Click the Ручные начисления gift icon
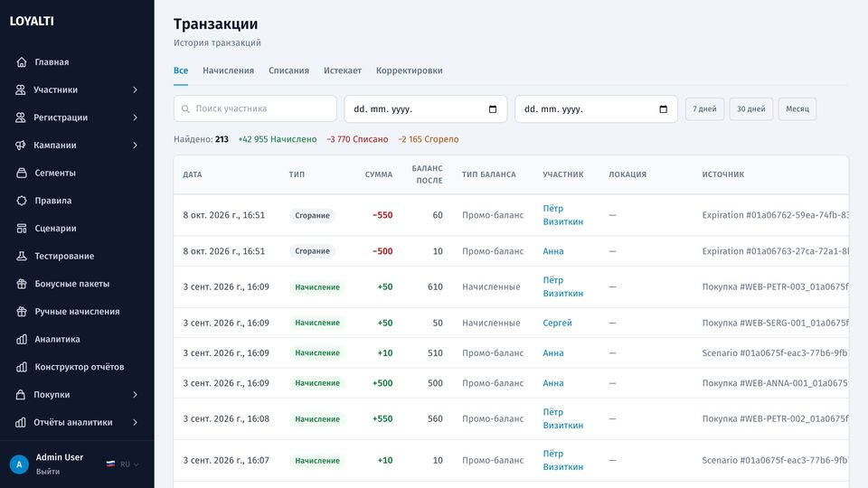The width and height of the screenshot is (868, 488). pyautogui.click(x=22, y=312)
